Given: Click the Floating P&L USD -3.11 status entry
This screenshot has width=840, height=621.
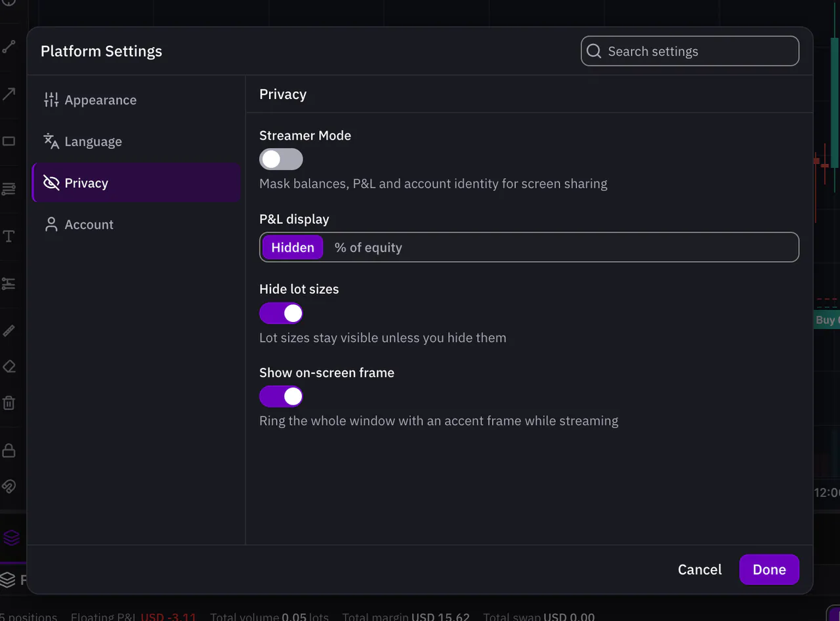Looking at the screenshot, I should point(133,617).
